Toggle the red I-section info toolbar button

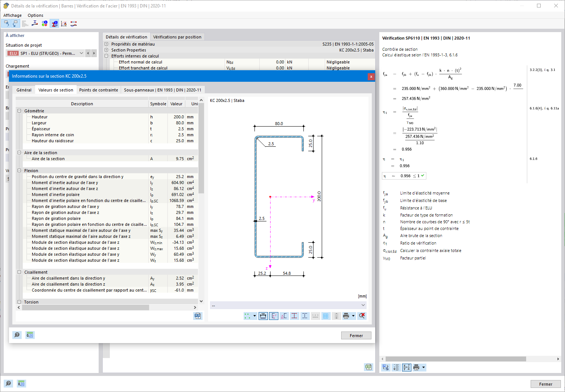tap(54, 24)
